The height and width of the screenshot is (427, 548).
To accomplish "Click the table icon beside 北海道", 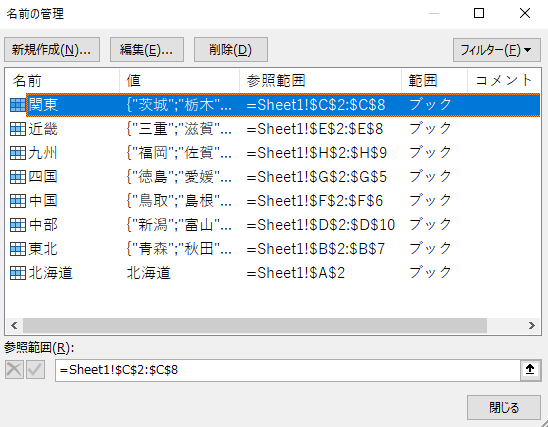I will click(17, 273).
